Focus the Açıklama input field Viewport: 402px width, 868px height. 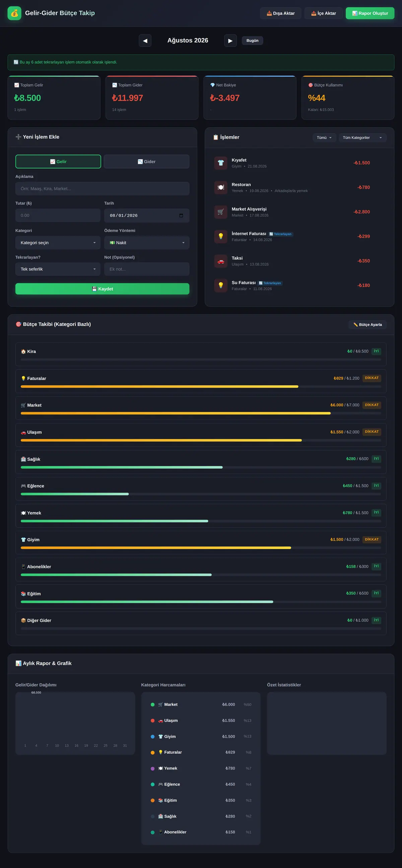click(103, 189)
